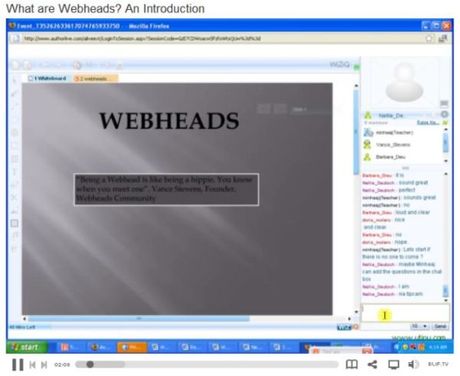Click the seek bar playhead handle
Image resolution: width=460 pixels, height=376 pixels.
(90, 364)
